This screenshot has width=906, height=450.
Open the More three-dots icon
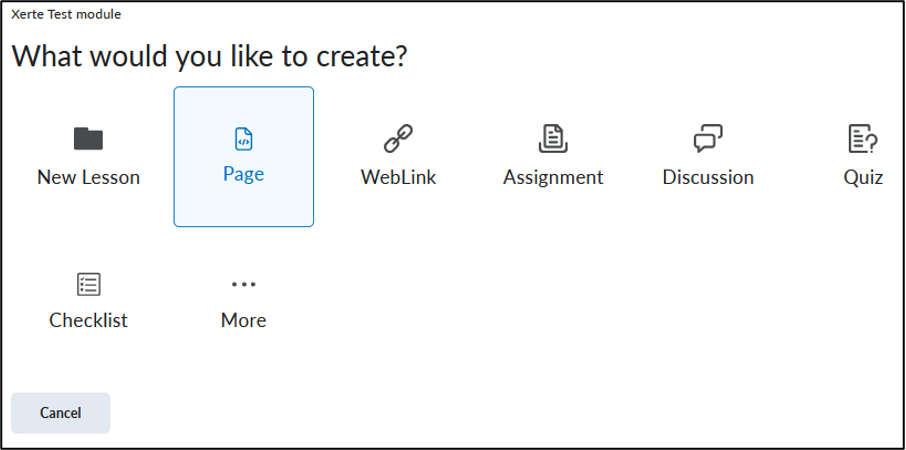pyautogui.click(x=243, y=284)
